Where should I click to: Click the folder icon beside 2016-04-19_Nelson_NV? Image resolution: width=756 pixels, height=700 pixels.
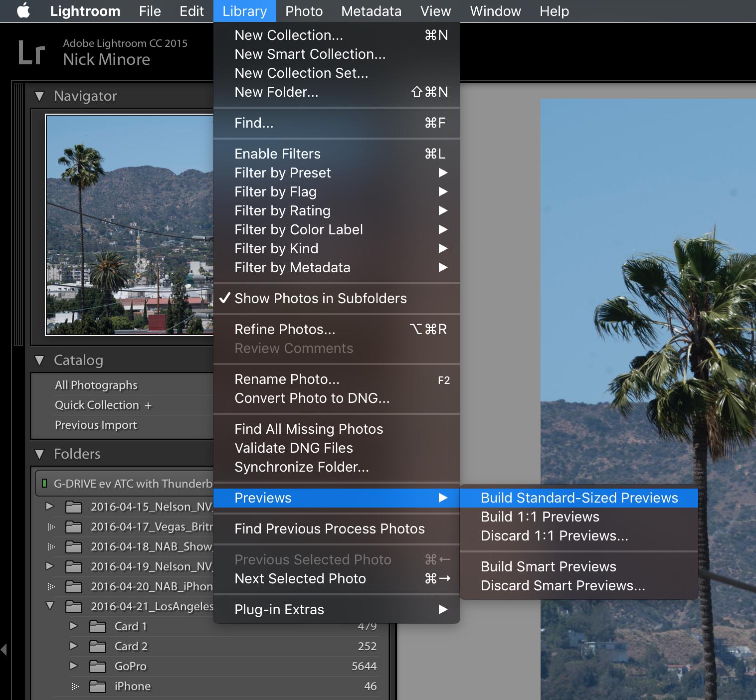pos(74,567)
